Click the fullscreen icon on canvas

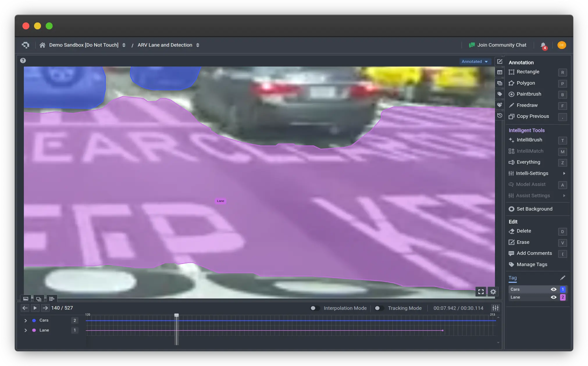point(481,292)
